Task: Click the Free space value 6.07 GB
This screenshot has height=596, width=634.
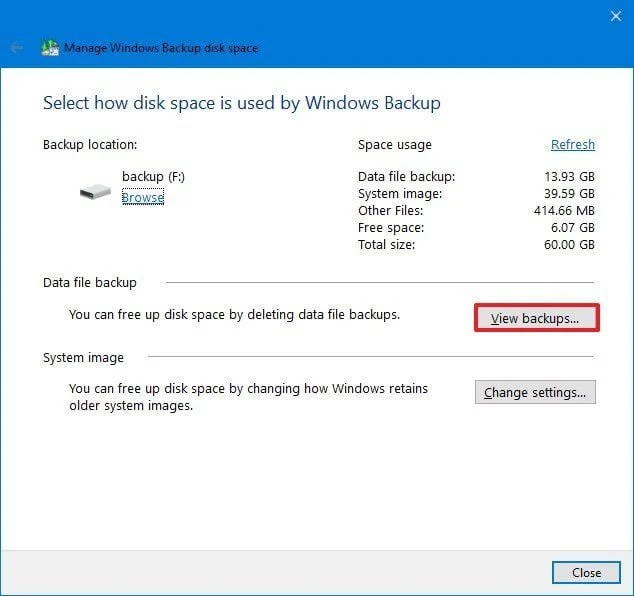Action: (575, 228)
